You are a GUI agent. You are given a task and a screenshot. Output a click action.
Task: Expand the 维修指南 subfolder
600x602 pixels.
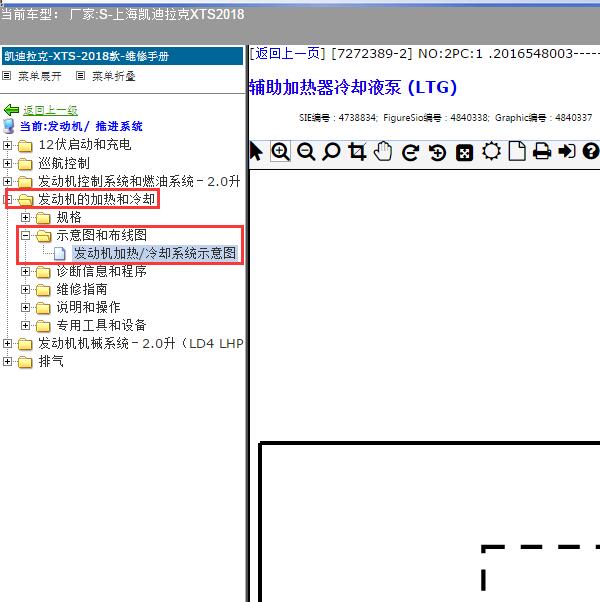pos(25,289)
